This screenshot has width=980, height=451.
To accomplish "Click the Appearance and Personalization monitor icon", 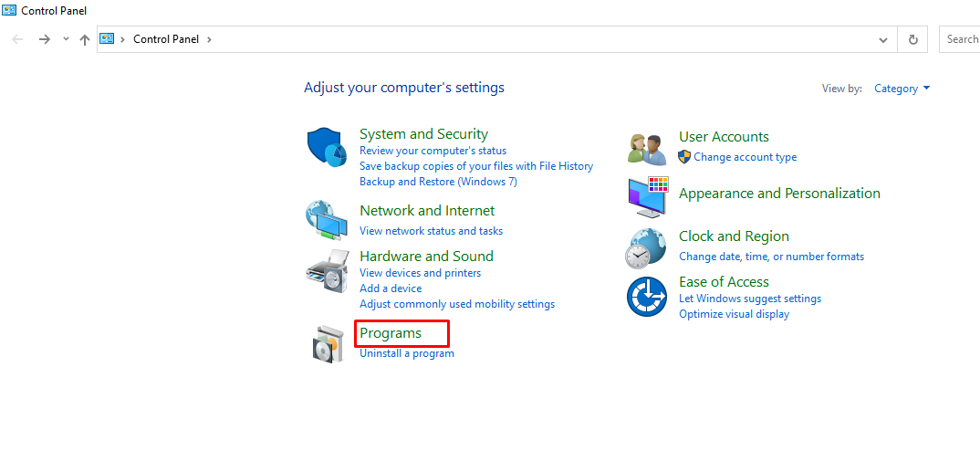I will coord(648,196).
